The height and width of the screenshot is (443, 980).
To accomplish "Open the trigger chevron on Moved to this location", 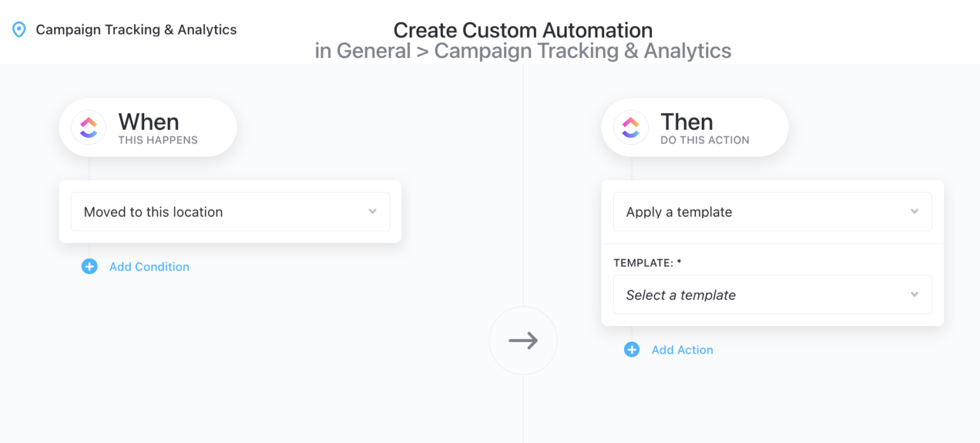I will [373, 211].
